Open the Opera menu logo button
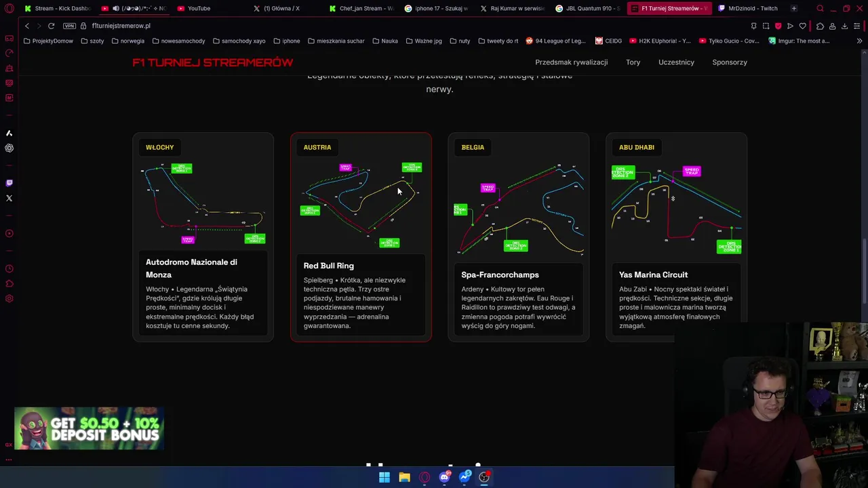868x488 pixels. pos(9,8)
